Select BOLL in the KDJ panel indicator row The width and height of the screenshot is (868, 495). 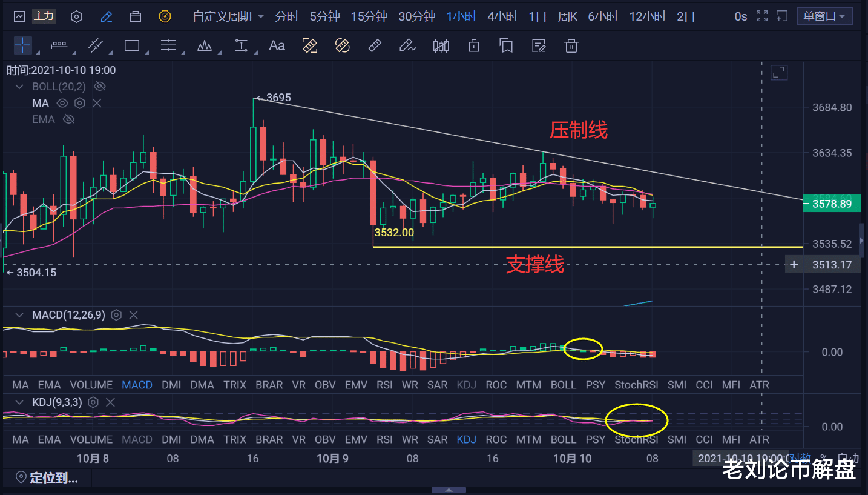(564, 439)
